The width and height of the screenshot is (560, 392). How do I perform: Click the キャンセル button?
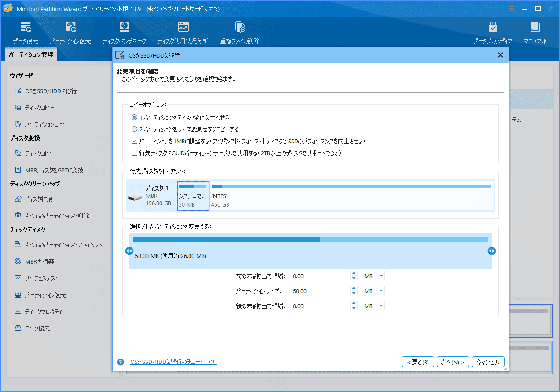(488, 362)
